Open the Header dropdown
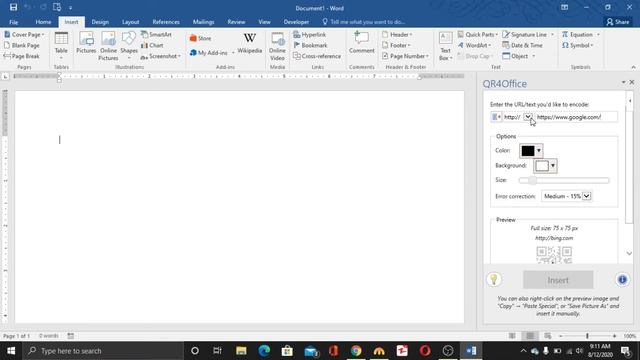640x360 pixels. tap(397, 35)
